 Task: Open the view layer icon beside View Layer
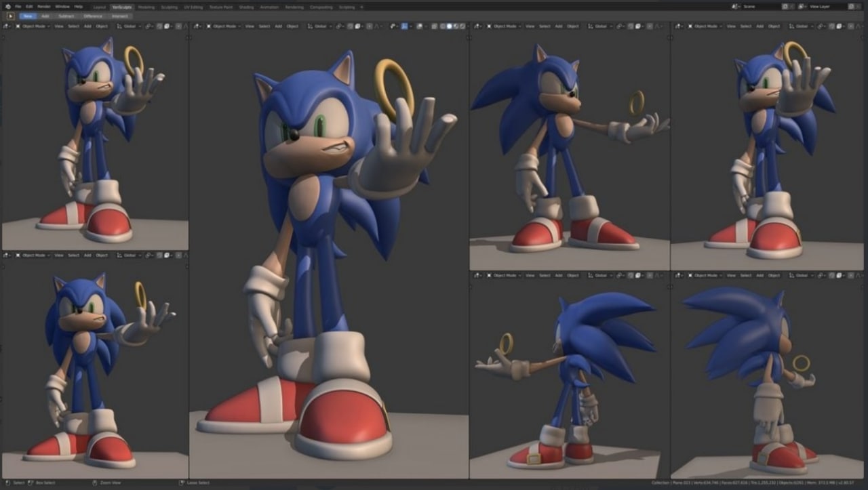click(802, 6)
